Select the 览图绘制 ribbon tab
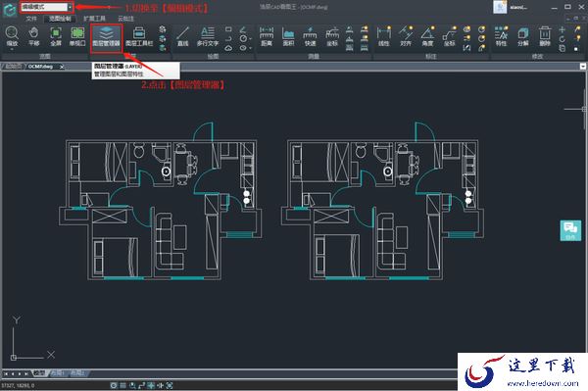 point(60,19)
